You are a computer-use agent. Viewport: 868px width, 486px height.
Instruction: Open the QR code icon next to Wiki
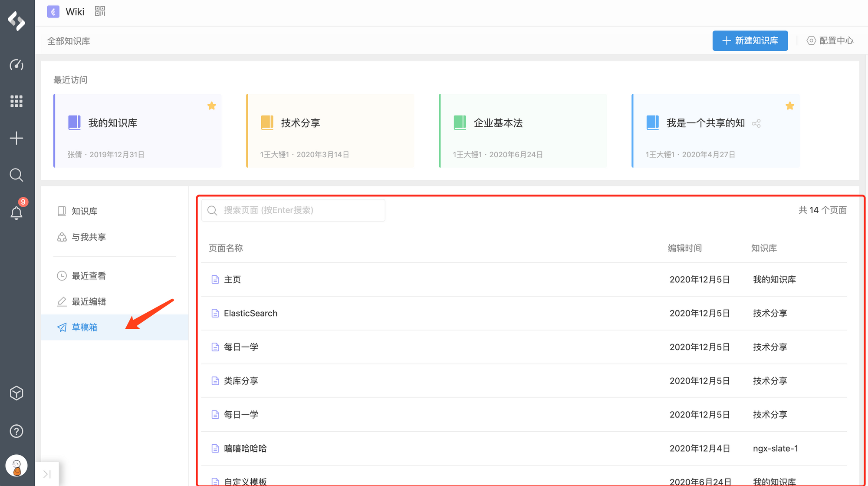point(100,11)
